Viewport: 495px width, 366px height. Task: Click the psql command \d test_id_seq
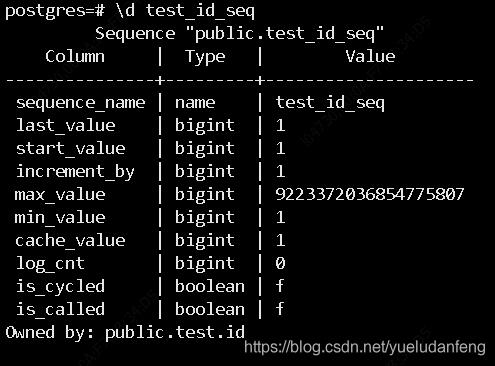tap(185, 11)
